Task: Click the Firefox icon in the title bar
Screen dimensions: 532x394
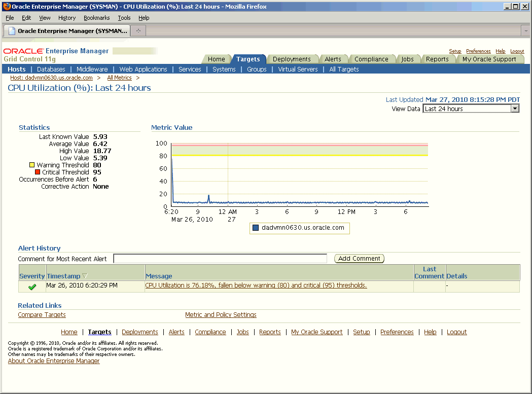Action: coord(7,7)
